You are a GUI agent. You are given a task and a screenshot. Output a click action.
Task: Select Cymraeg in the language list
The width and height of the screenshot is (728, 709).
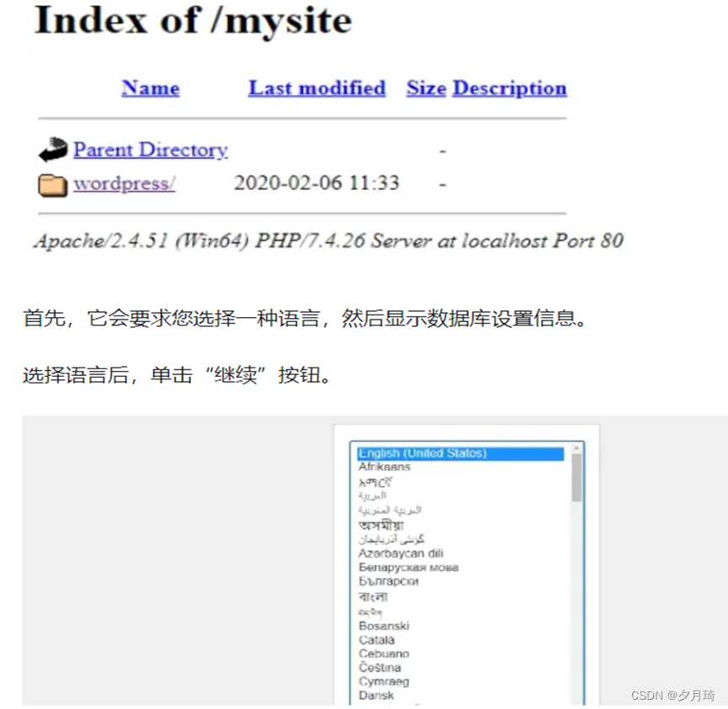click(382, 681)
